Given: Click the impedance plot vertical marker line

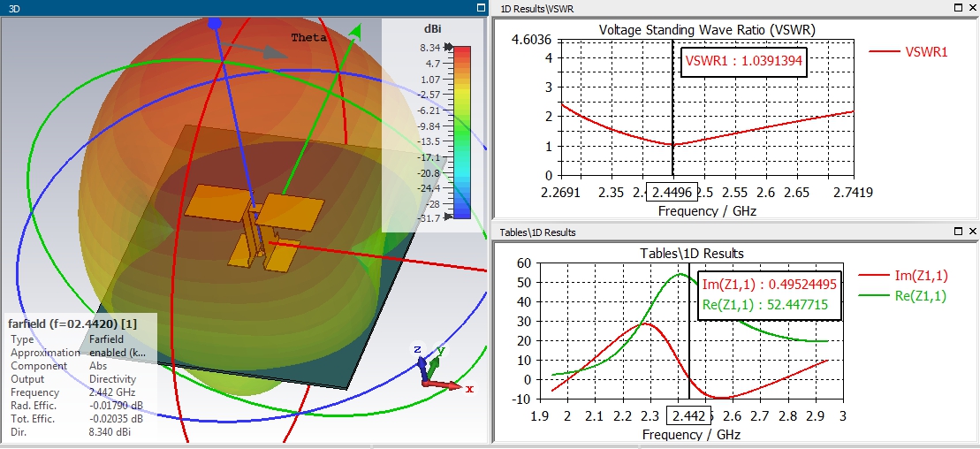Looking at the screenshot, I should [688, 331].
